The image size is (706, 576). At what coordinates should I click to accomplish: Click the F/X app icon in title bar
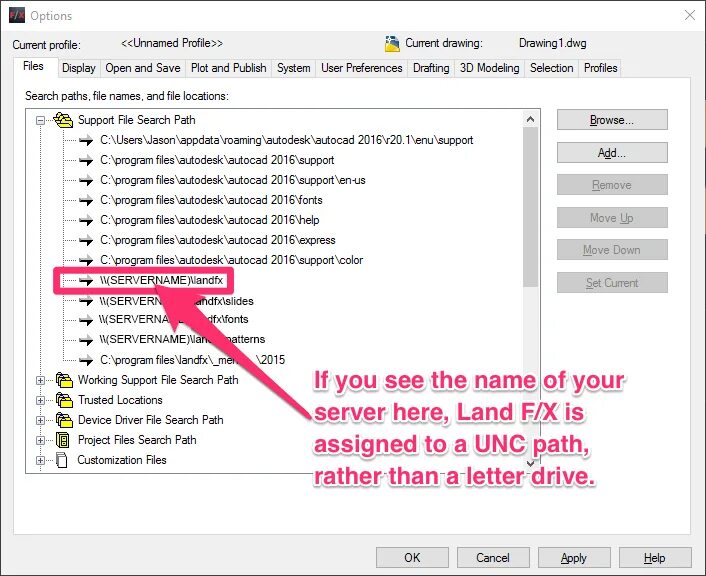point(17,15)
